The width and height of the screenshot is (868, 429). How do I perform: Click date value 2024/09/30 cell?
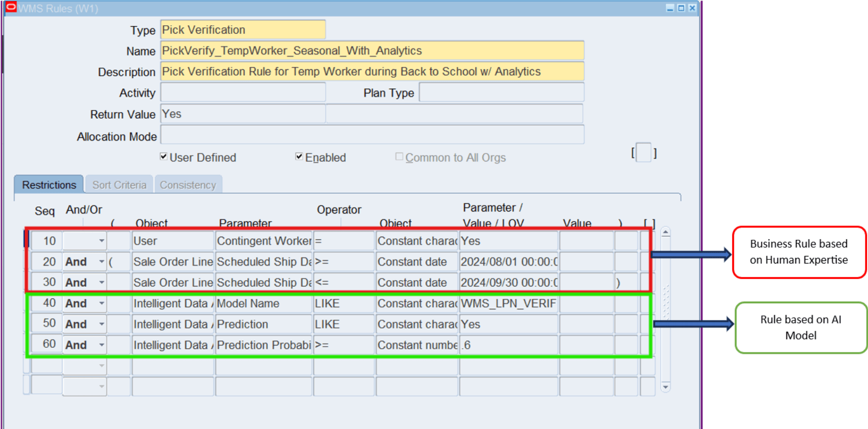point(509,282)
